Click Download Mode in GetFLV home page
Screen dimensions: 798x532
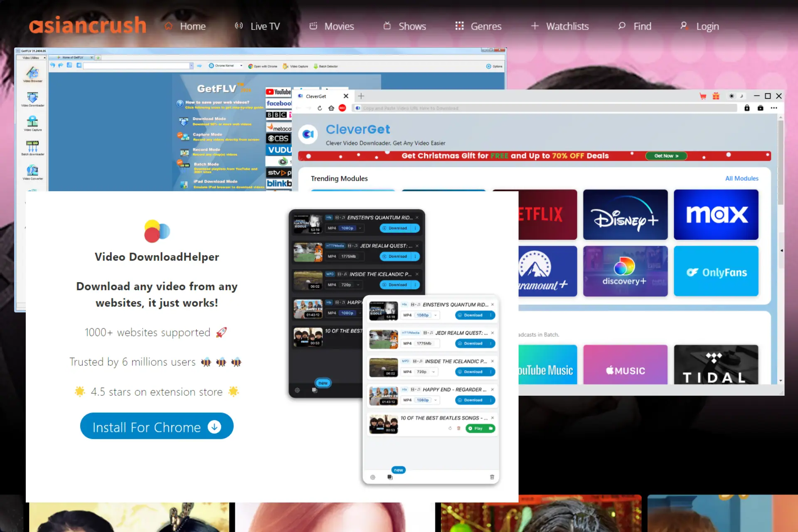click(209, 119)
